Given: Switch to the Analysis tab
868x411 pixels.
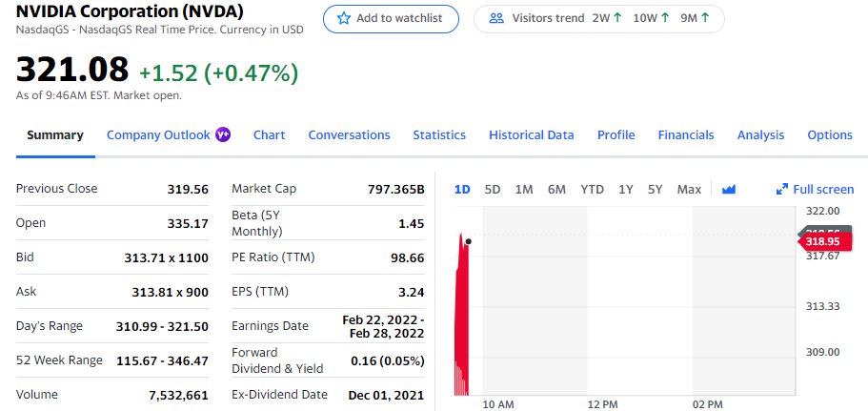Looking at the screenshot, I should pyautogui.click(x=760, y=135).
